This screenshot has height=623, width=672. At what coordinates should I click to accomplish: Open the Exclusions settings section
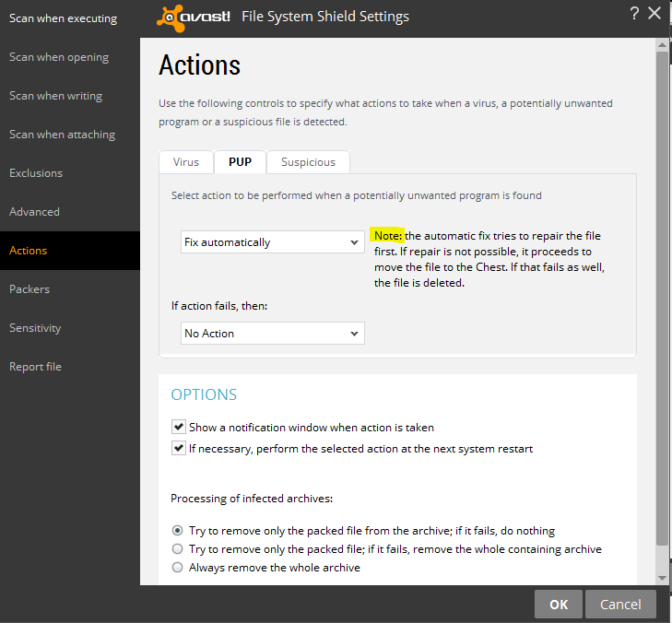pyautogui.click(x=36, y=173)
